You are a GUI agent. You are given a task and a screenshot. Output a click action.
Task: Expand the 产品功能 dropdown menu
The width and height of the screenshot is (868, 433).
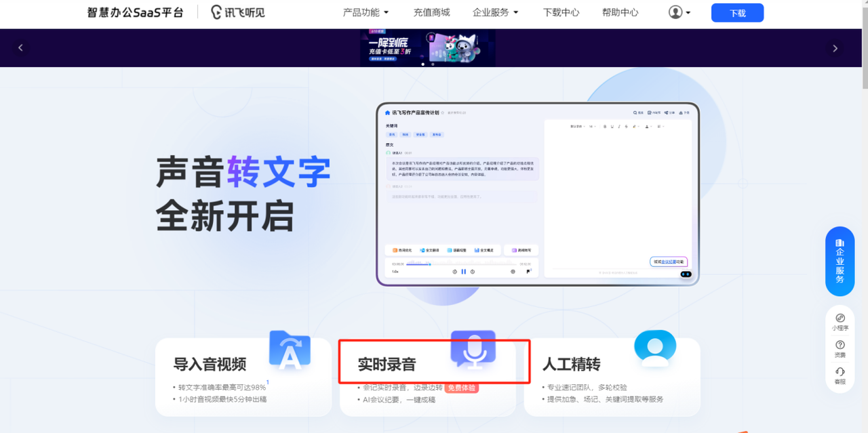[x=366, y=12]
